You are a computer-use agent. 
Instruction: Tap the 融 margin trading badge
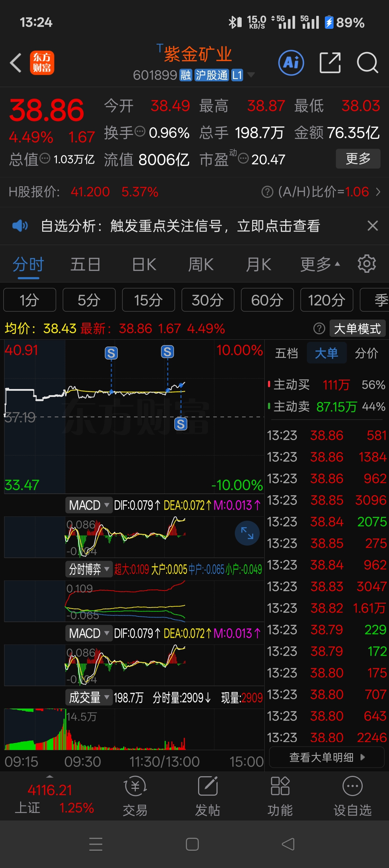point(186,75)
